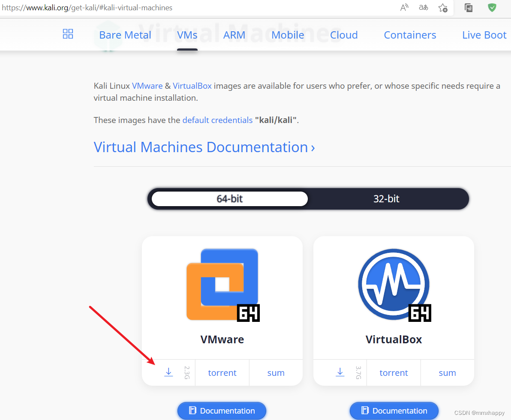Screen dimensions: 511x420
Task: Switch to the ARM tab
Action: 234,35
